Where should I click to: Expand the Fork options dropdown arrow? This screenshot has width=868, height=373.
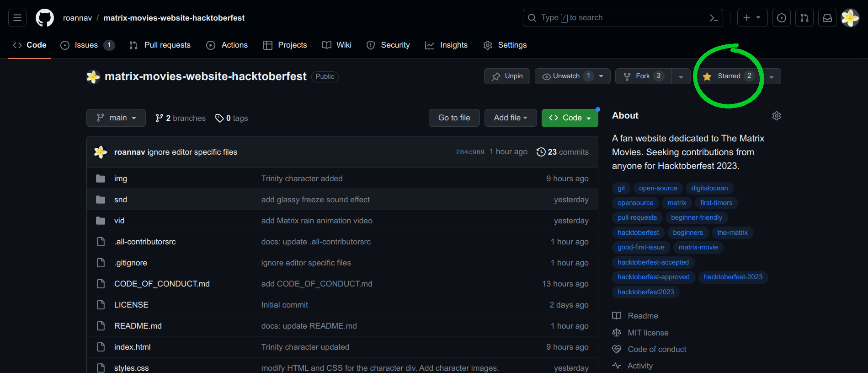pos(681,76)
